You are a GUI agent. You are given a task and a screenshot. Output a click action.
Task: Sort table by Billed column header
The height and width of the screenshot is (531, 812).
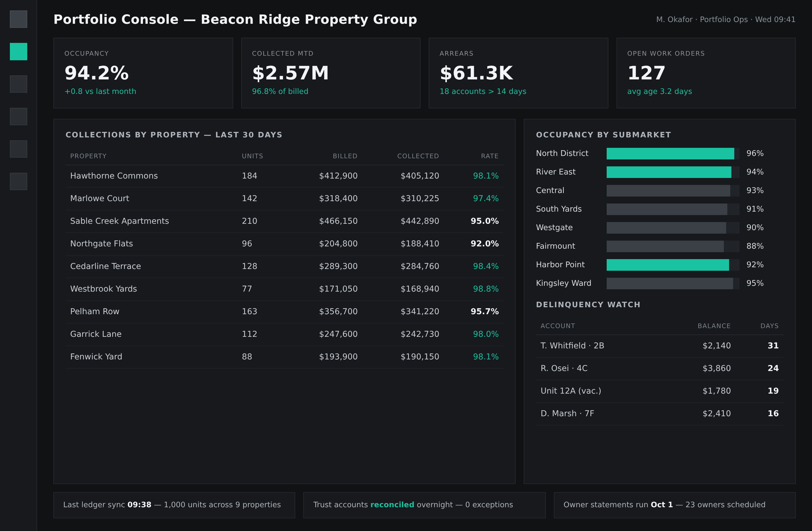[x=345, y=156]
